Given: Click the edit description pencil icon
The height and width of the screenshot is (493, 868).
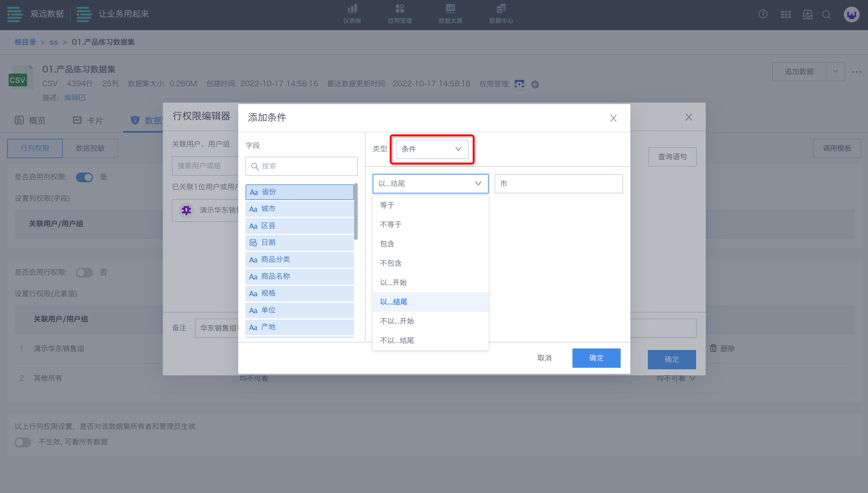Looking at the screenshot, I should (82, 97).
